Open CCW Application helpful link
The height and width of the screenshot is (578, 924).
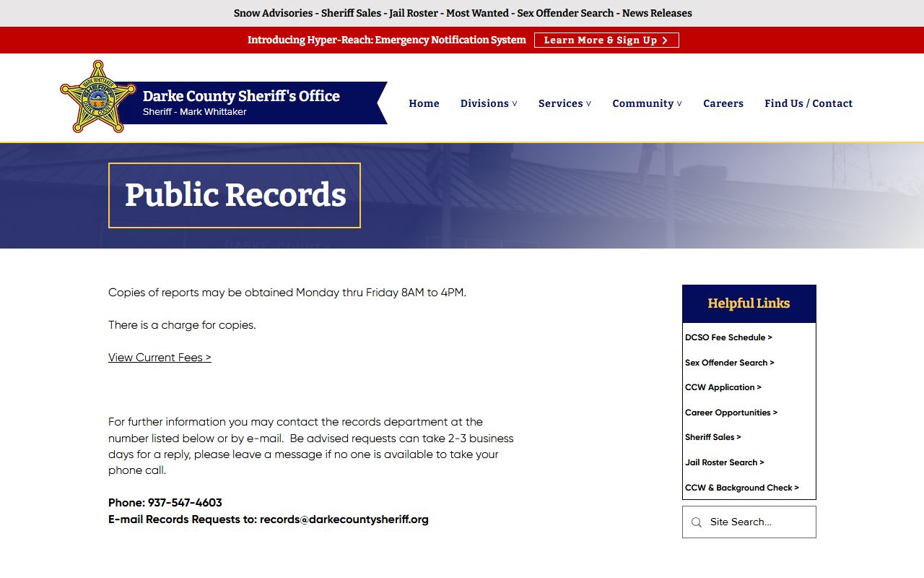tap(723, 387)
